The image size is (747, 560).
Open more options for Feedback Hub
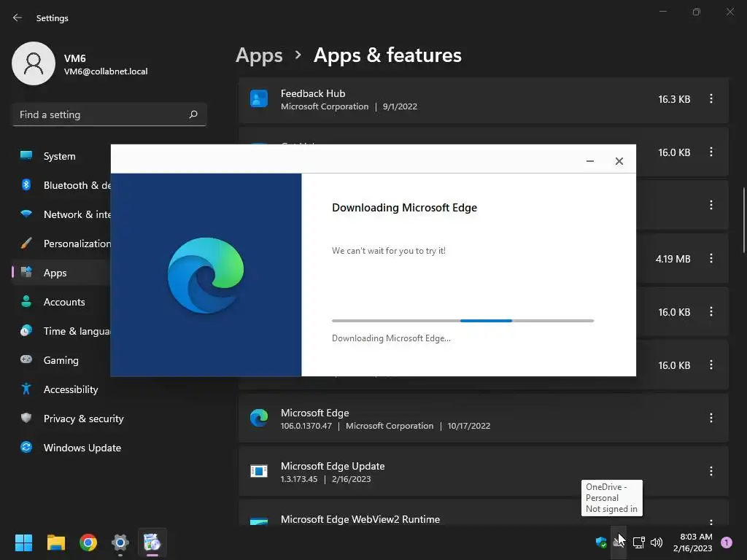coord(711,98)
